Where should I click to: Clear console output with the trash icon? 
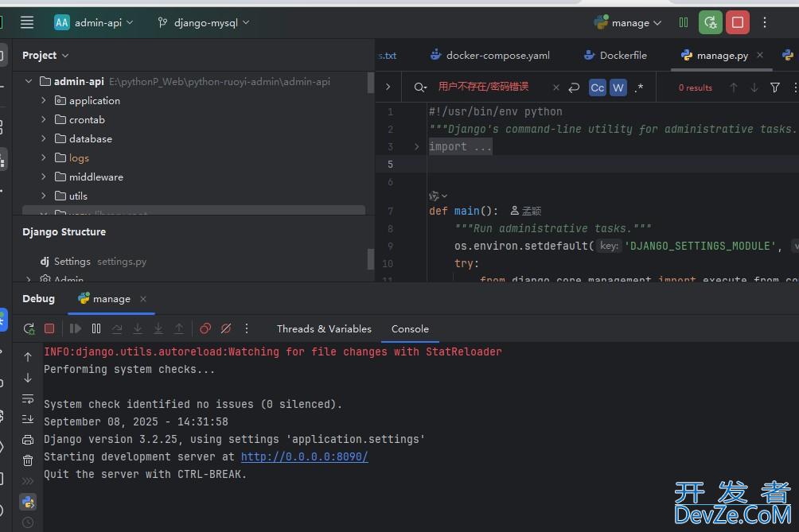pyautogui.click(x=28, y=460)
